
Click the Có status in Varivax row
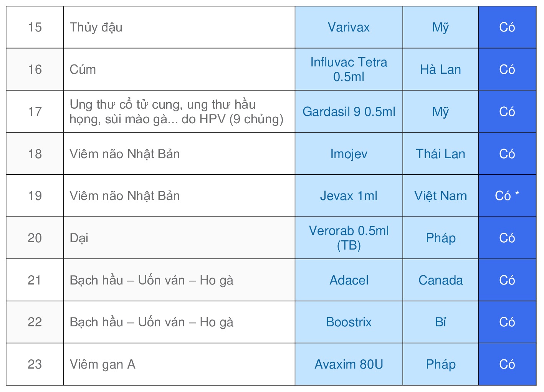[507, 27]
